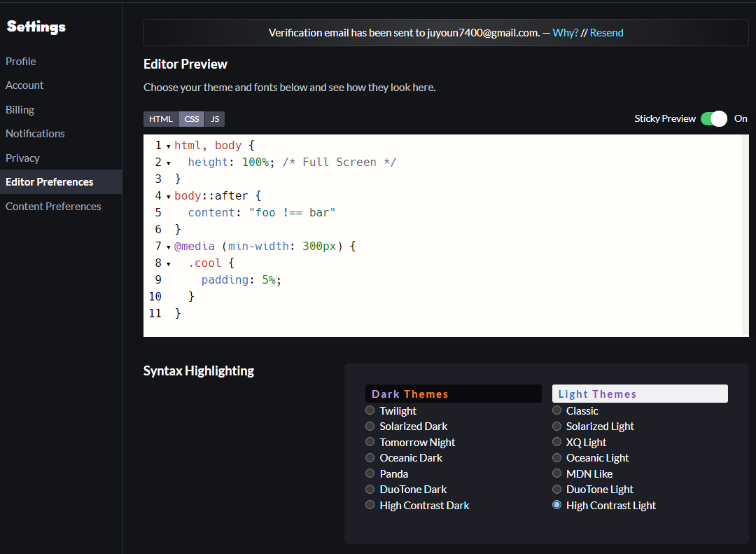756x554 pixels.
Task: Click the Why? verification link
Action: [565, 33]
